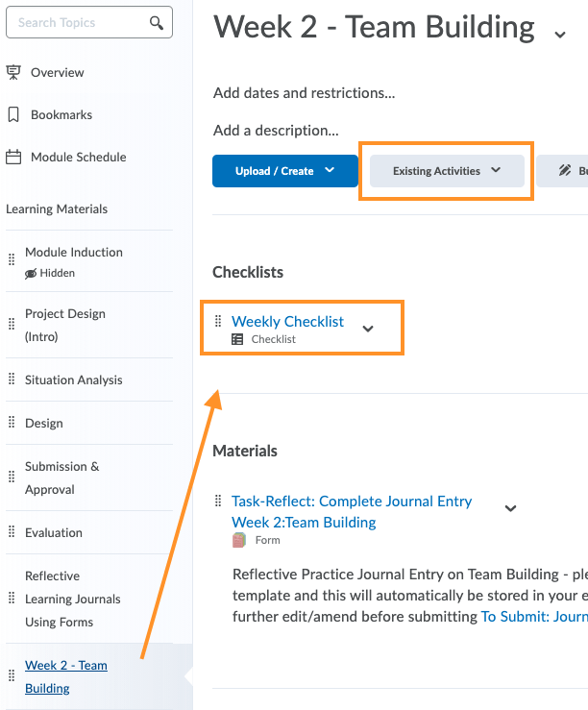The height and width of the screenshot is (710, 588).
Task: Click the Weekly Checklist drag handle
Action: (x=218, y=322)
